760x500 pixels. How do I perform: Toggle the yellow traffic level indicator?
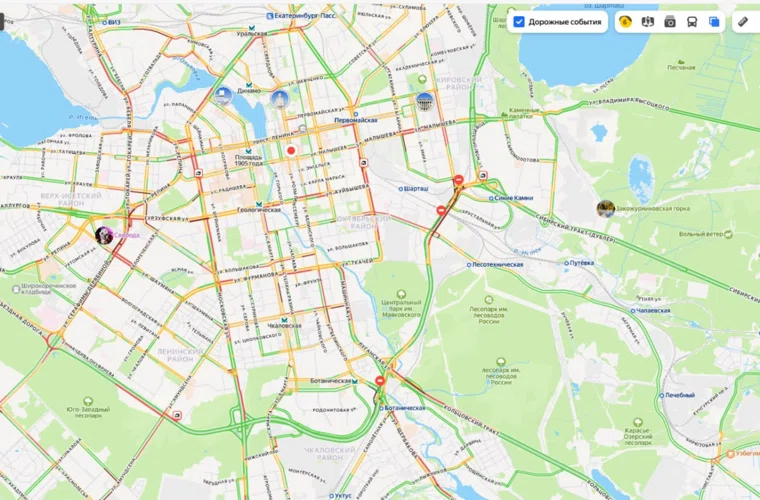(625, 22)
